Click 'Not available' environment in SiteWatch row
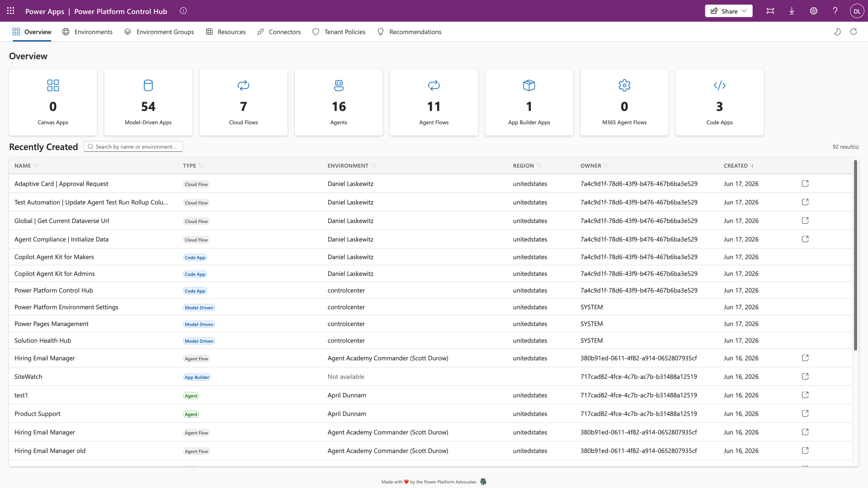868x488 pixels. pos(346,376)
